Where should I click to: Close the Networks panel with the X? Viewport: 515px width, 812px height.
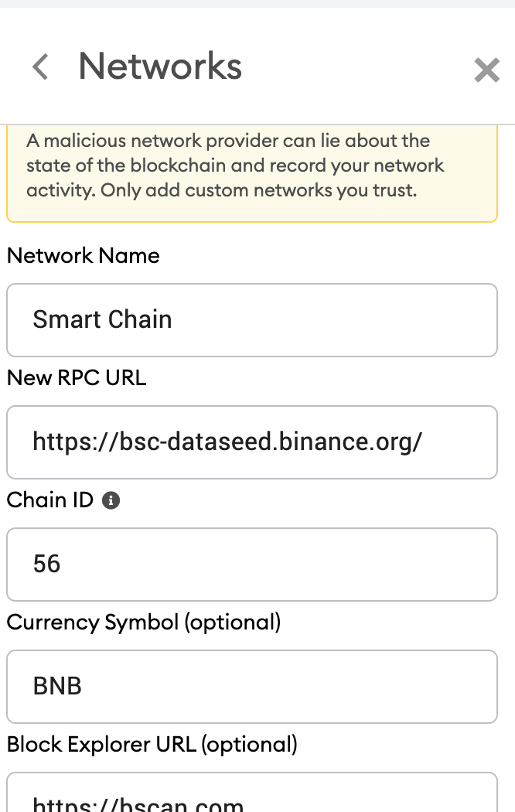486,70
